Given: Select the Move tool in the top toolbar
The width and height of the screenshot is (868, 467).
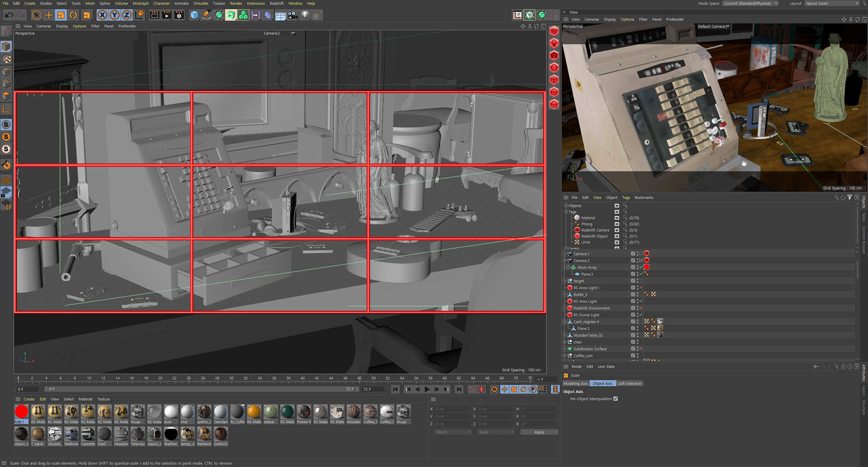Looking at the screenshot, I should click(x=49, y=15).
